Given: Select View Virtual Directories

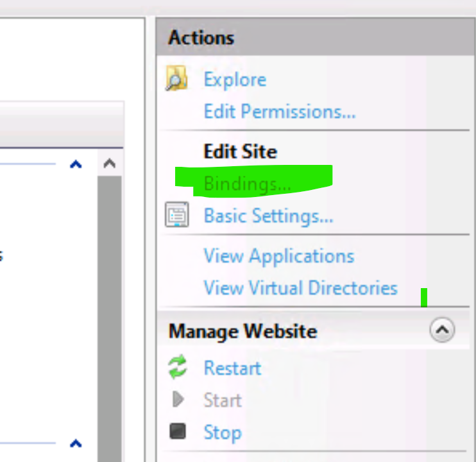Looking at the screenshot, I should click(300, 287).
